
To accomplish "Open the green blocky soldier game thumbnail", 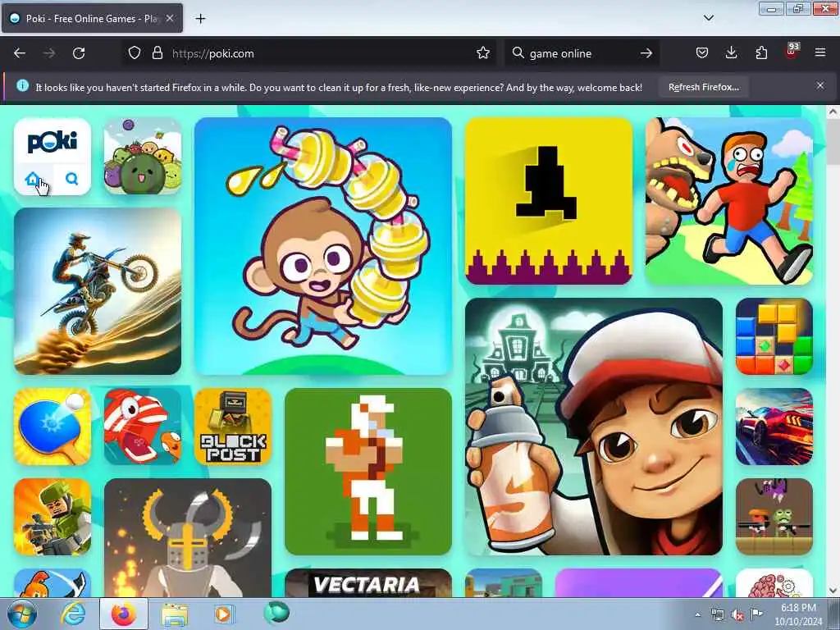I will [x=52, y=517].
